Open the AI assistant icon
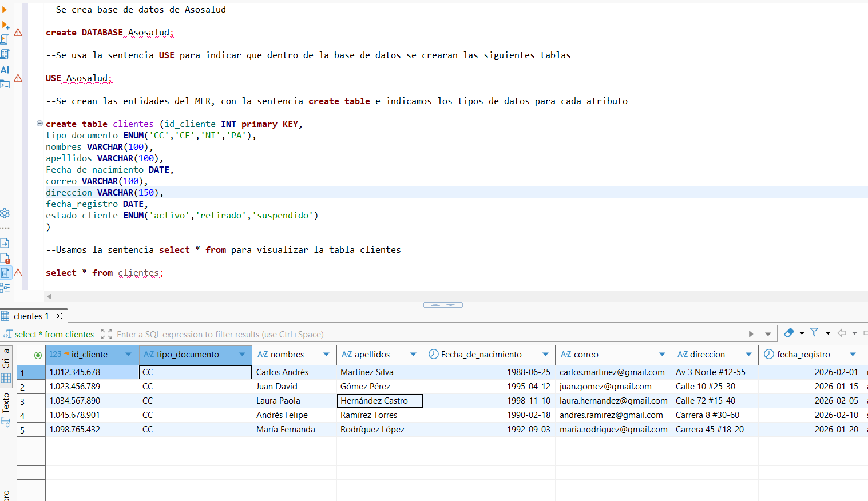Screen dimensions: 868x501 coord(5,69)
